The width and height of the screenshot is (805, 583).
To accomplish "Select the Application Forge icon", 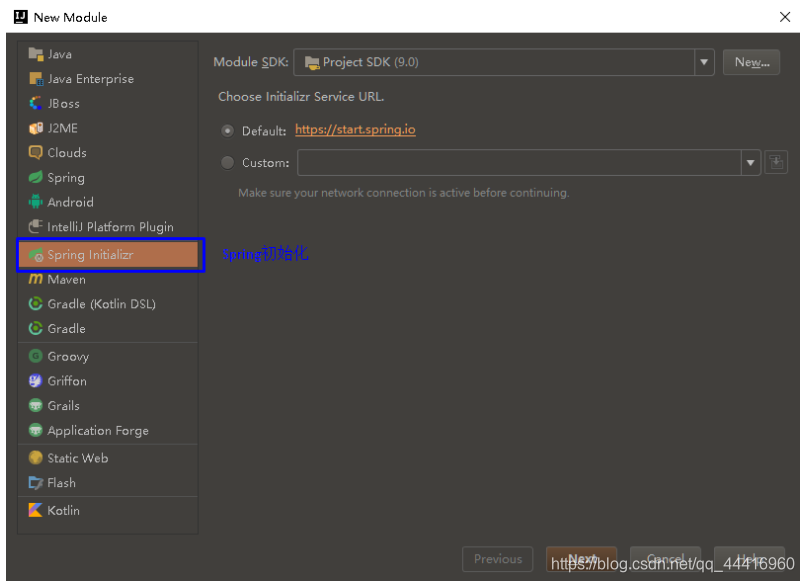I will [35, 430].
